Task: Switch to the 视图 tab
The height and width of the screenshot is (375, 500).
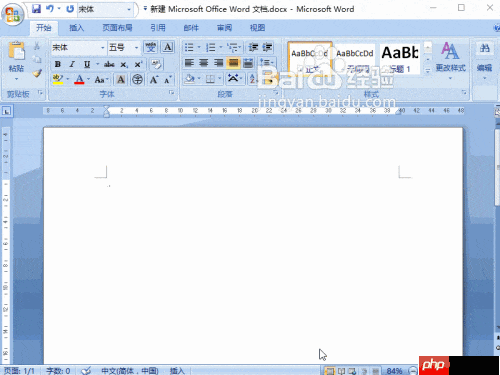Action: pos(257,28)
